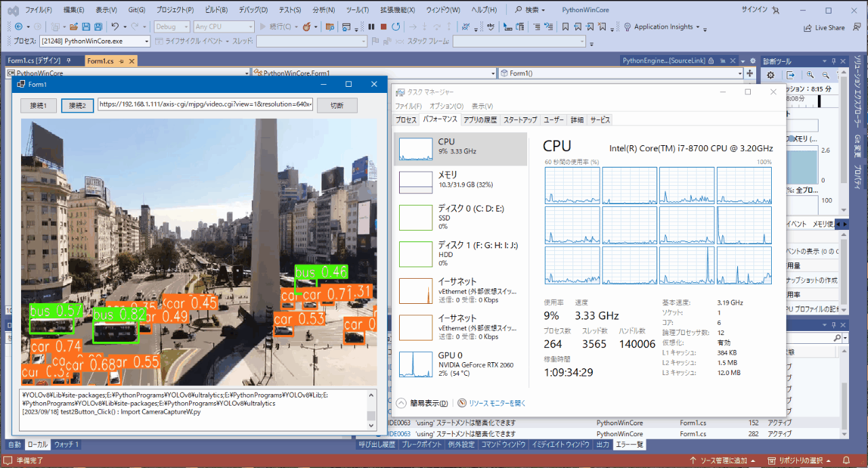This screenshot has height=468, width=868.
Task: Save all files using the toolbar icon
Action: point(98,27)
